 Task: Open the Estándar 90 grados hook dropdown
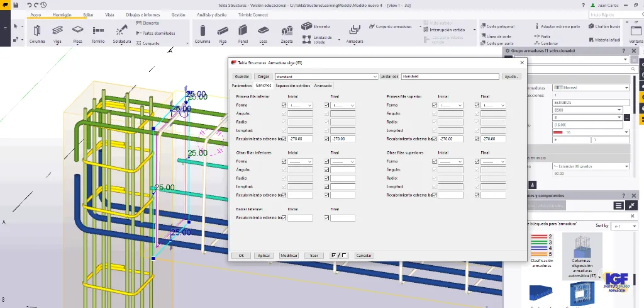[x=591, y=166]
